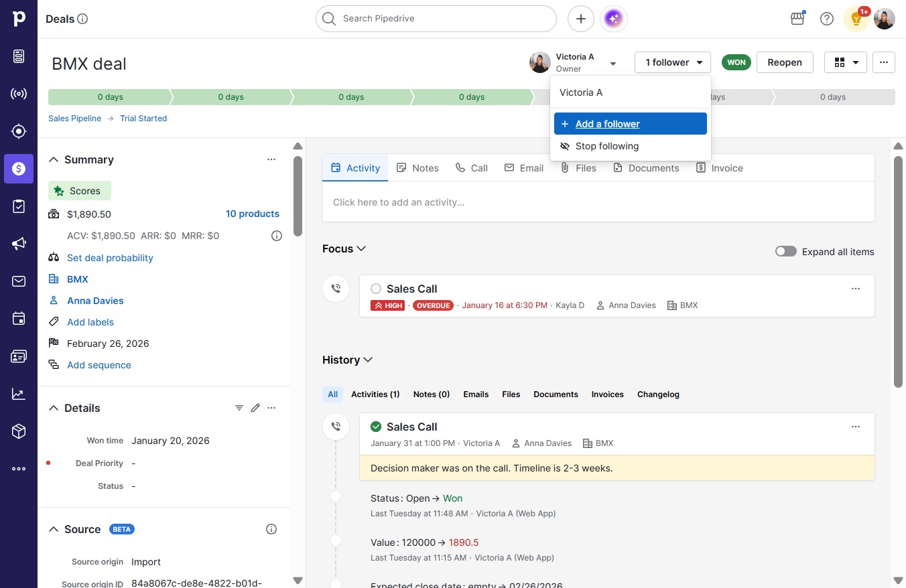The image size is (906, 588).
Task: Open the Pipedrive logo home
Action: (19, 19)
